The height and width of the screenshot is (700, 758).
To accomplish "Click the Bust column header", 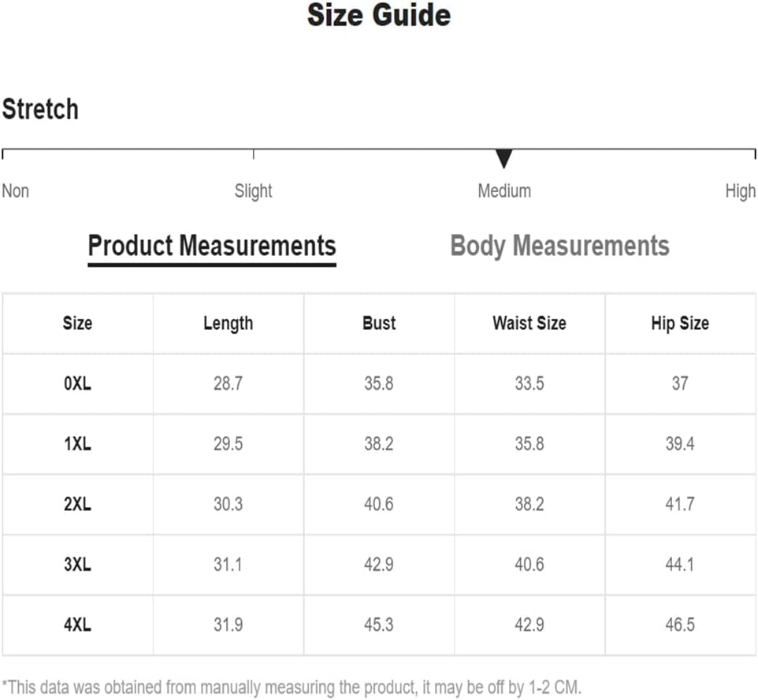I will click(379, 323).
